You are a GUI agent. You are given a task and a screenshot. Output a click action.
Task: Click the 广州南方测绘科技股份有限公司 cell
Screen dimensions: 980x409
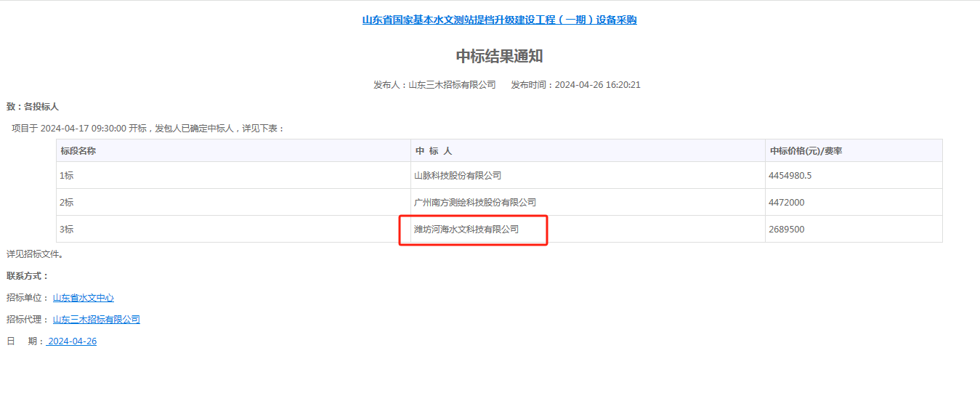[475, 203]
